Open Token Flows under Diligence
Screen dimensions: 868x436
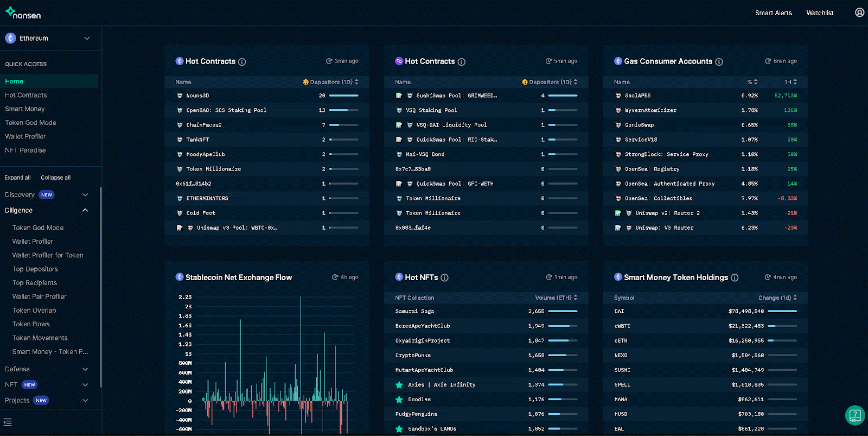click(x=31, y=324)
